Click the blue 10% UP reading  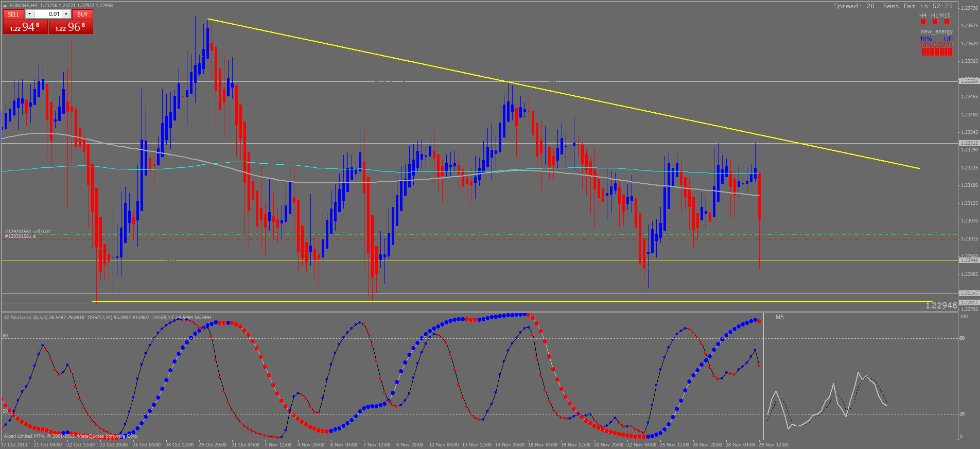pos(936,39)
